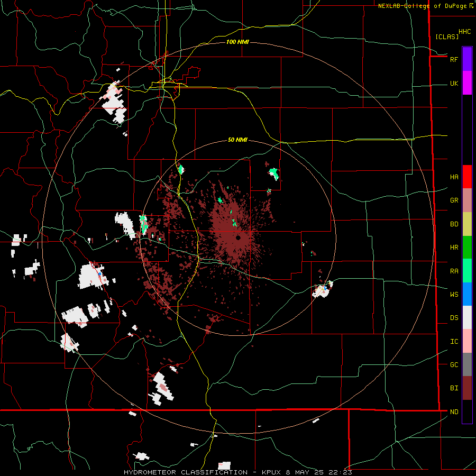Select the BD yellow legend swatch
The image size is (476, 476).
pos(467,224)
